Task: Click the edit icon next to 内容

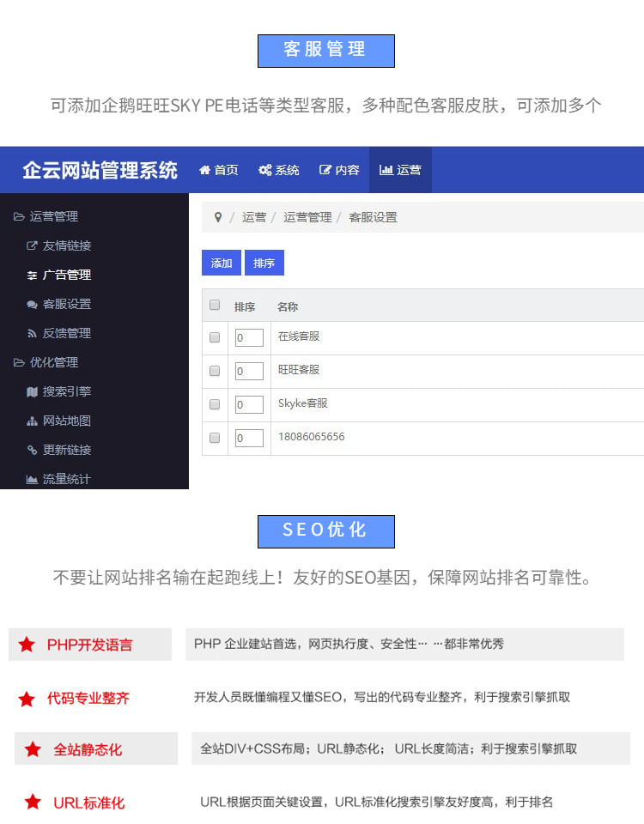Action: (325, 170)
